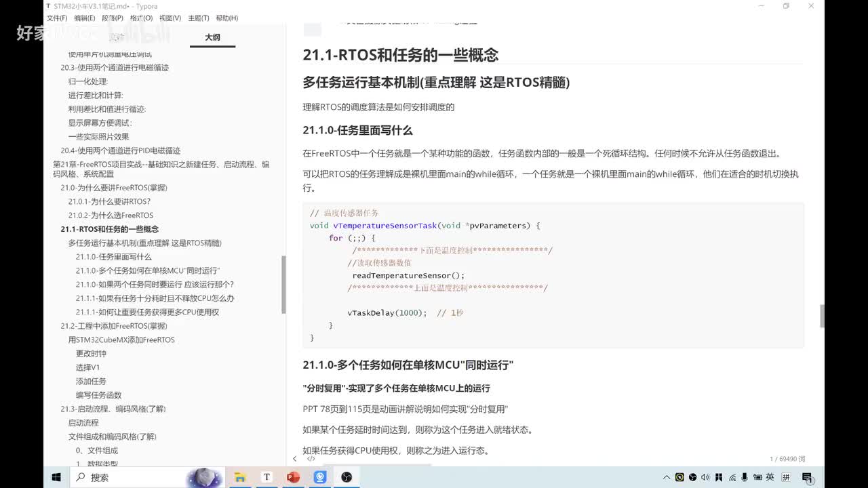
Task: Click the 拼 IME mode icon
Action: tap(786, 477)
